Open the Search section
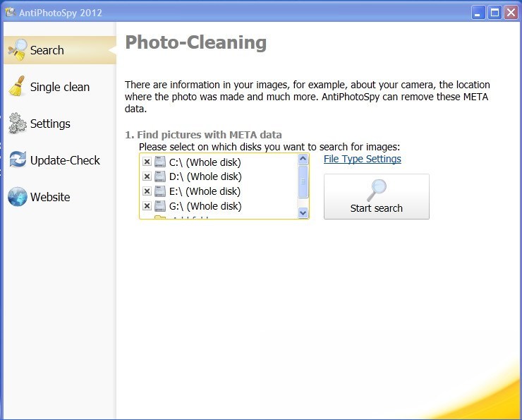Viewport: 522px width, 420px height. [x=60, y=50]
